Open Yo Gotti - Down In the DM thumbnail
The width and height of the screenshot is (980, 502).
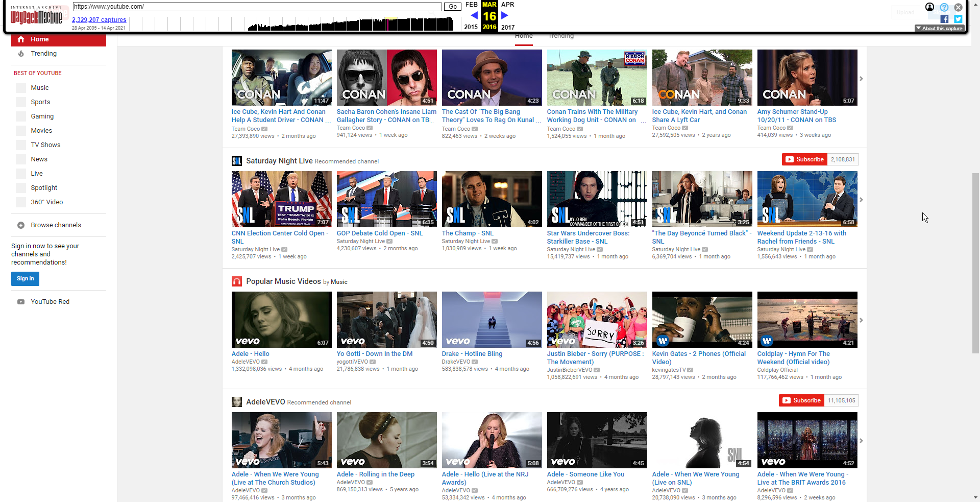(387, 320)
